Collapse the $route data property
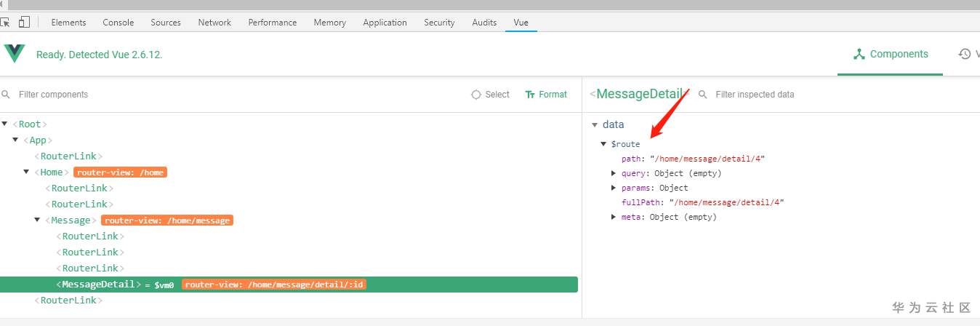This screenshot has height=326, width=980. click(x=603, y=144)
